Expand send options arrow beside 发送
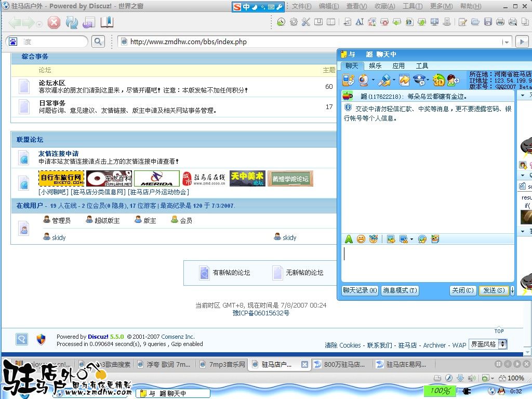The width and height of the screenshot is (532, 399). coord(512,290)
